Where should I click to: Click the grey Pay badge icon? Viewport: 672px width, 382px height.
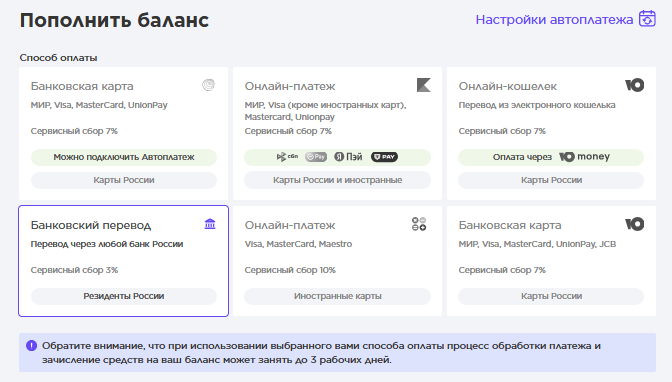[316, 157]
